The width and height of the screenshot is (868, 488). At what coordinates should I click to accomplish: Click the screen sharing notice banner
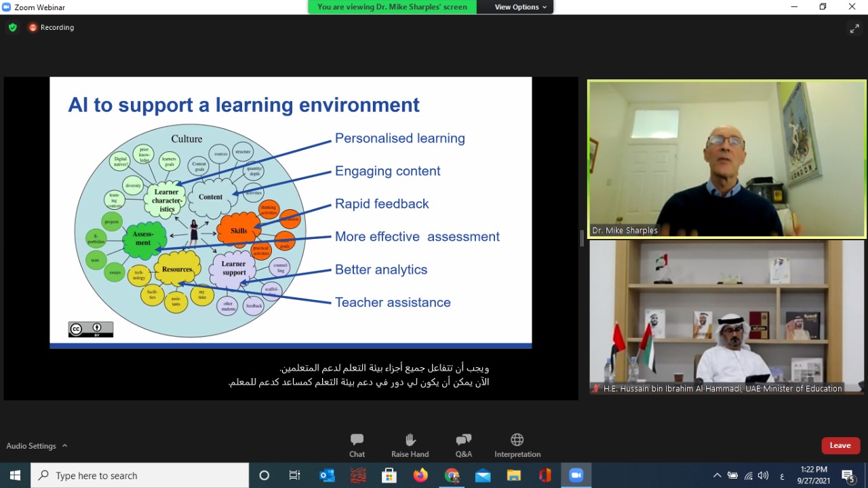[x=392, y=7]
